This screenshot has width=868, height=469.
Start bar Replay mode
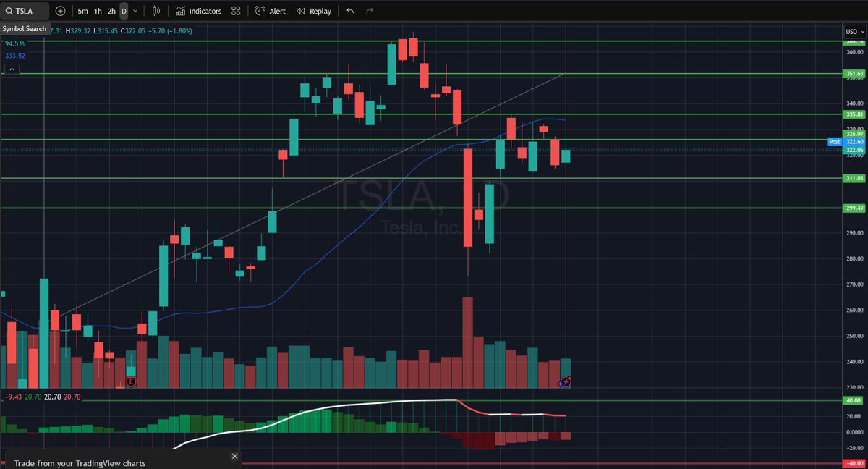[314, 11]
